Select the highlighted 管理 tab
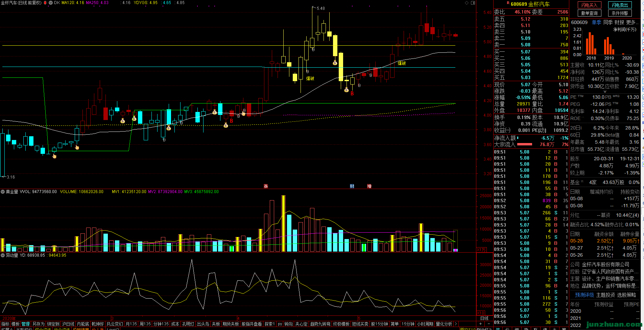 [26, 324]
